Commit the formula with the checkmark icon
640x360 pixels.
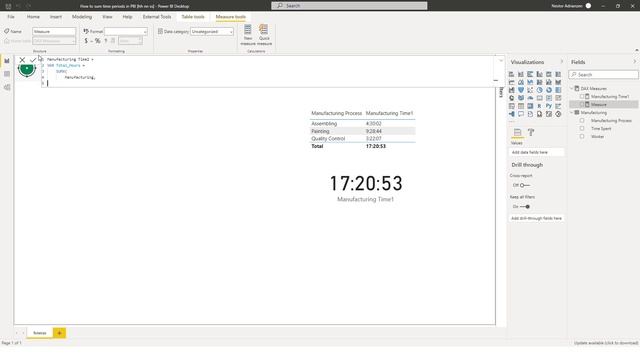coord(33,60)
